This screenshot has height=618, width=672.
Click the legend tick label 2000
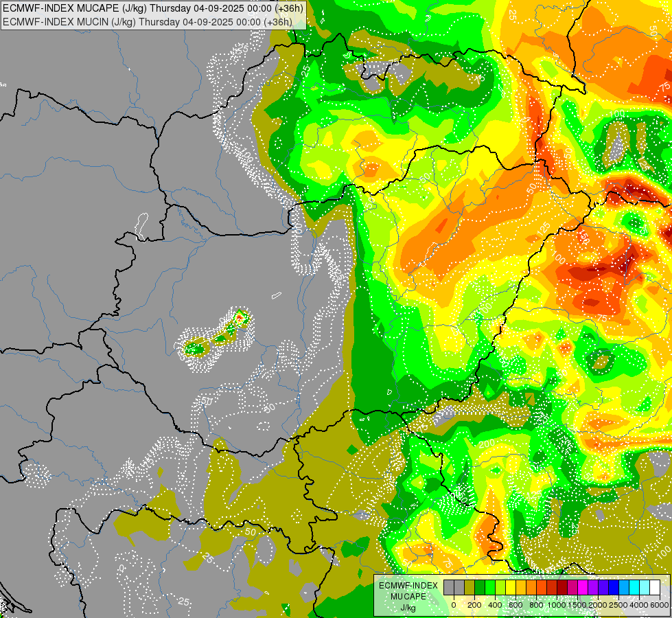(598, 605)
